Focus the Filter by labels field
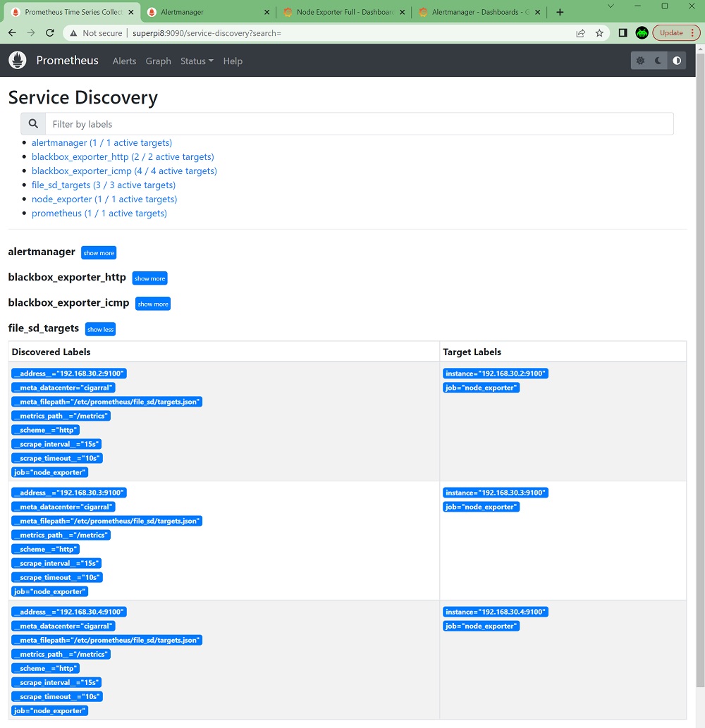705x728 pixels. (x=359, y=124)
